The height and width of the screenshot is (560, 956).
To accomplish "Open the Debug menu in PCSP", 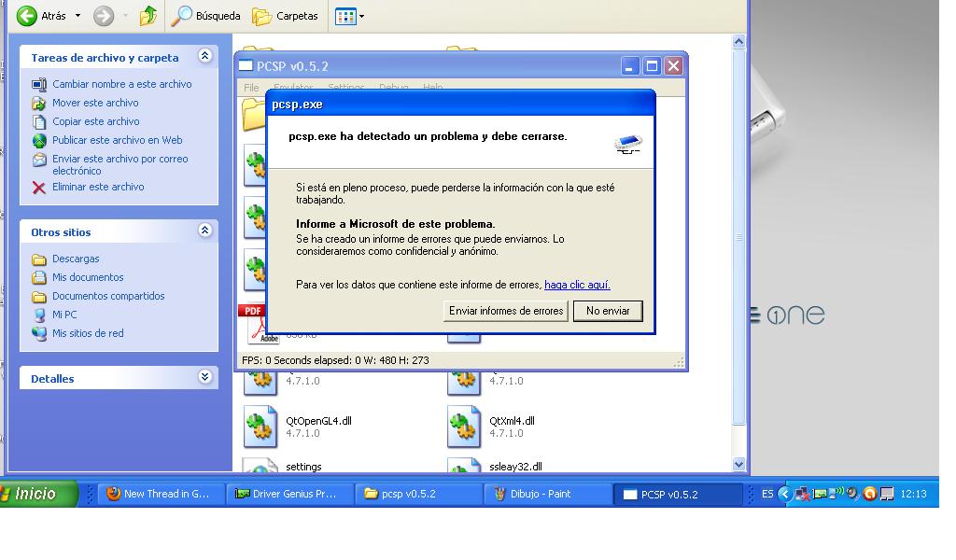I will pyautogui.click(x=394, y=88).
